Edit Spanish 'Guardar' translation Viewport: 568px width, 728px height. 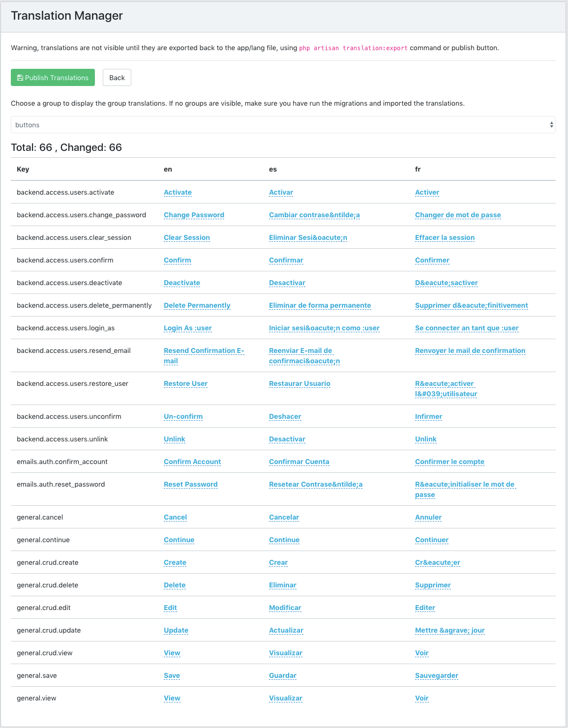point(283,676)
